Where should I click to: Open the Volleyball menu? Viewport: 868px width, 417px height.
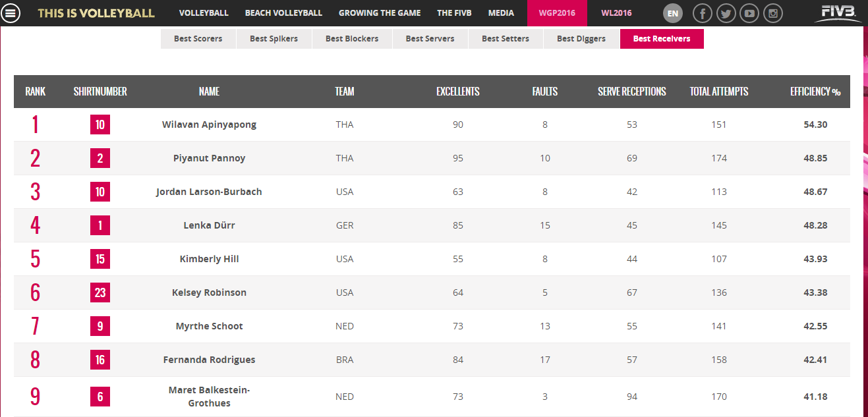click(204, 13)
